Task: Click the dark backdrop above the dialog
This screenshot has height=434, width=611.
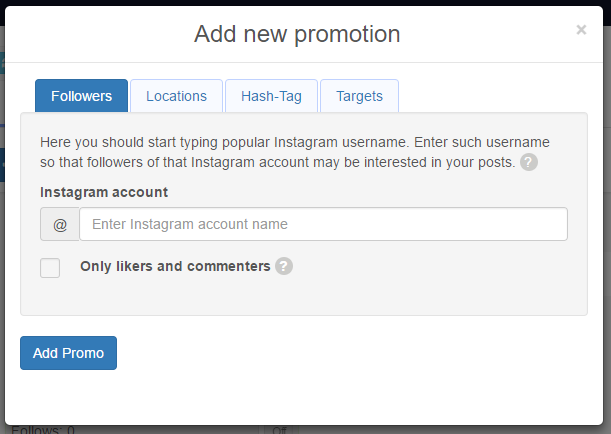Action: pos(304,2)
